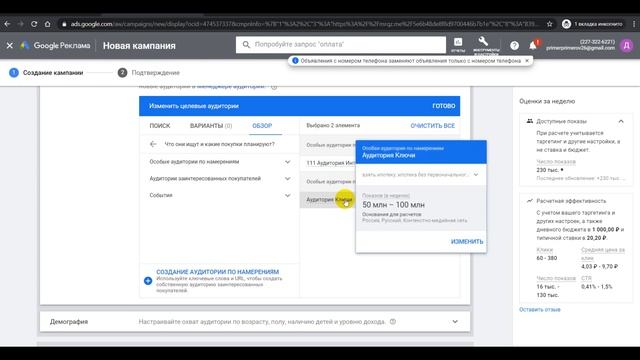
Task: Open the Reports (Отчеты) icon
Action: pyautogui.click(x=458, y=44)
